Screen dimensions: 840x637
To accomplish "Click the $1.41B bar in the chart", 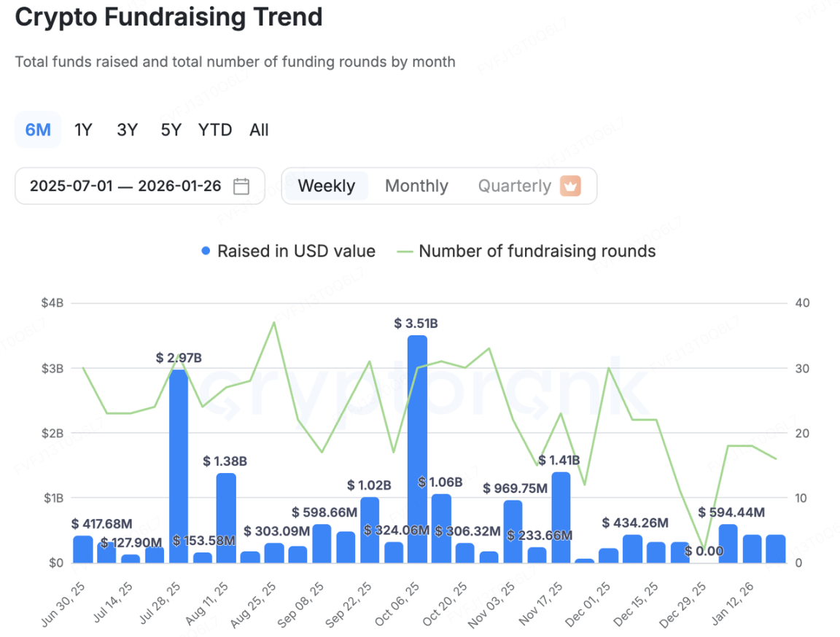I will [561, 517].
